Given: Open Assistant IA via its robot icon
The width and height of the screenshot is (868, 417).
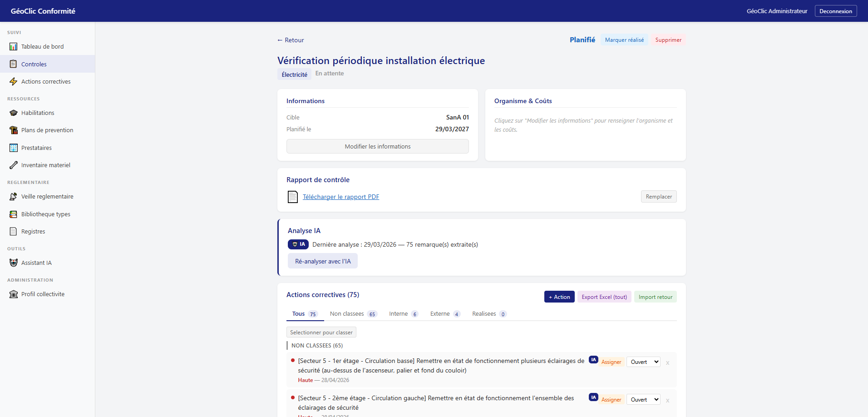Looking at the screenshot, I should pos(14,263).
